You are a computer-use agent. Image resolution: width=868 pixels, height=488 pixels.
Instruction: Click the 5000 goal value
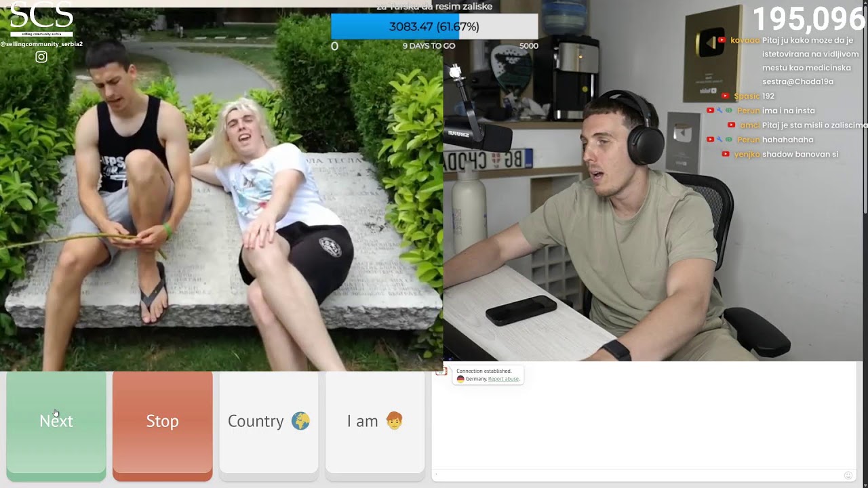coord(529,46)
